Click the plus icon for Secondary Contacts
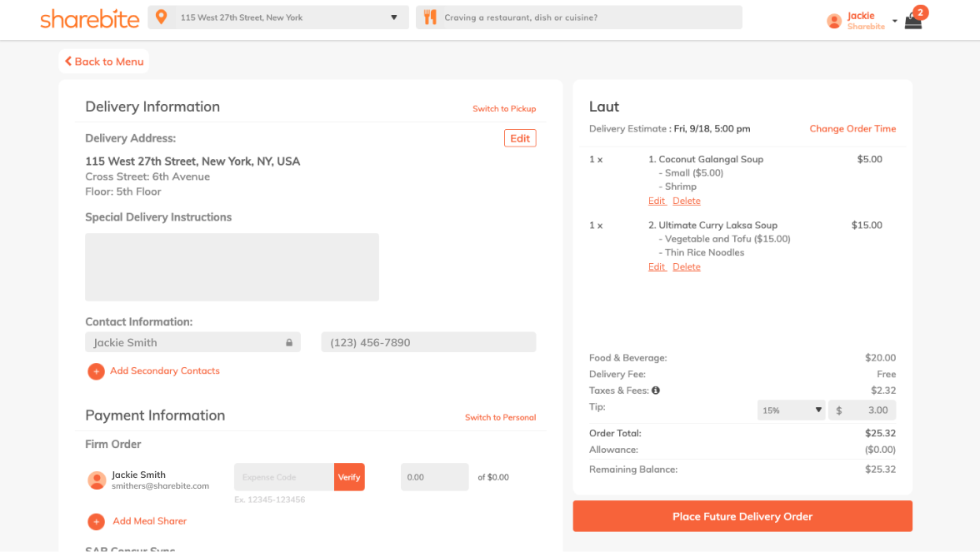Screen dimensions: 980x552 [x=96, y=371]
